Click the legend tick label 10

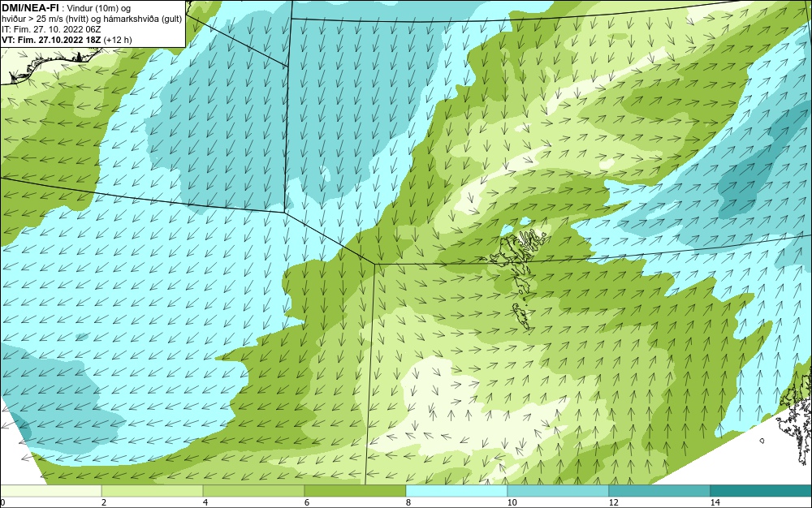point(512,503)
